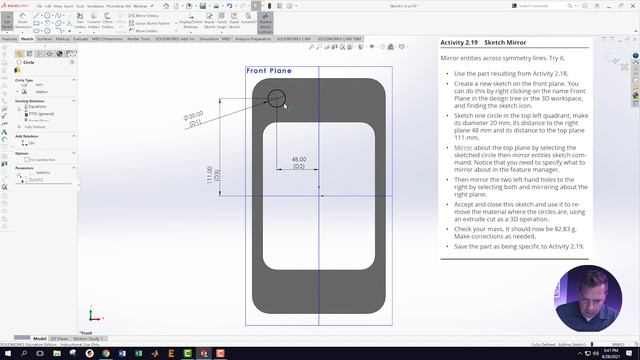640x360 pixels.
Task: Select the Line sketch tool
Action: [36, 15]
